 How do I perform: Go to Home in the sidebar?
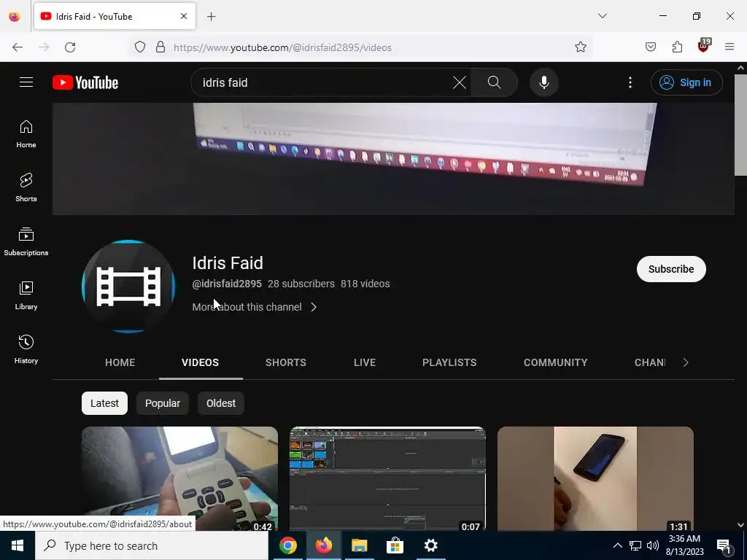click(26, 134)
